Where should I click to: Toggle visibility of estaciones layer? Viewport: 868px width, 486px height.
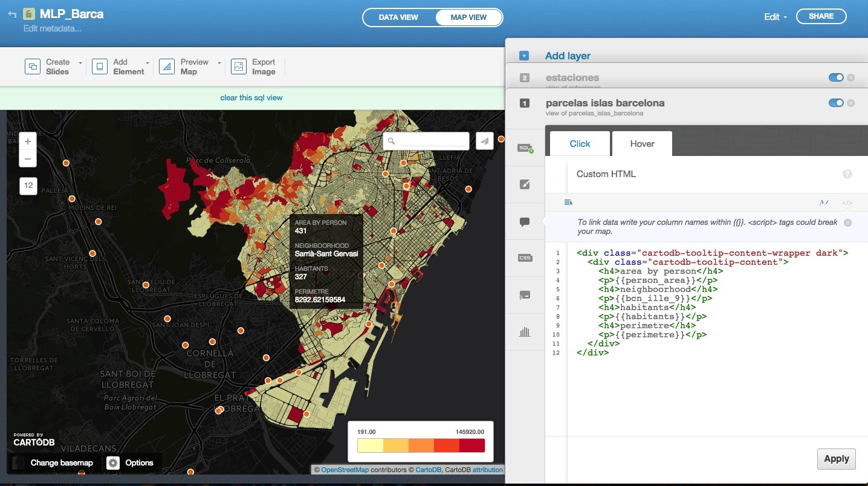pos(835,77)
